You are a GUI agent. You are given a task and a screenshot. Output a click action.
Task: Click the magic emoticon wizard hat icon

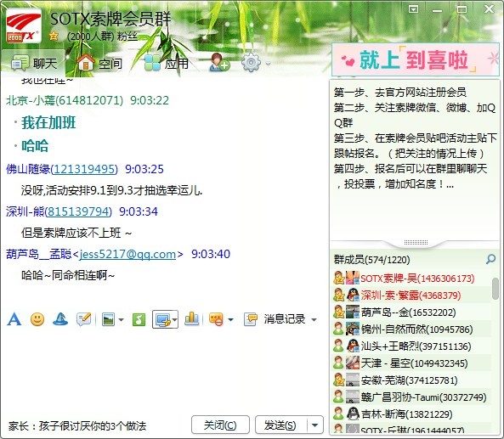60,319
